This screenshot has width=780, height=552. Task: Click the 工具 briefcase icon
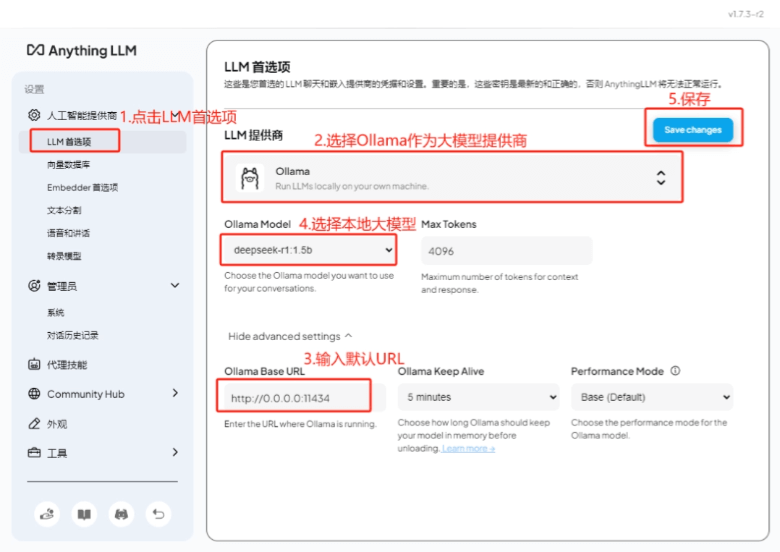coord(34,453)
